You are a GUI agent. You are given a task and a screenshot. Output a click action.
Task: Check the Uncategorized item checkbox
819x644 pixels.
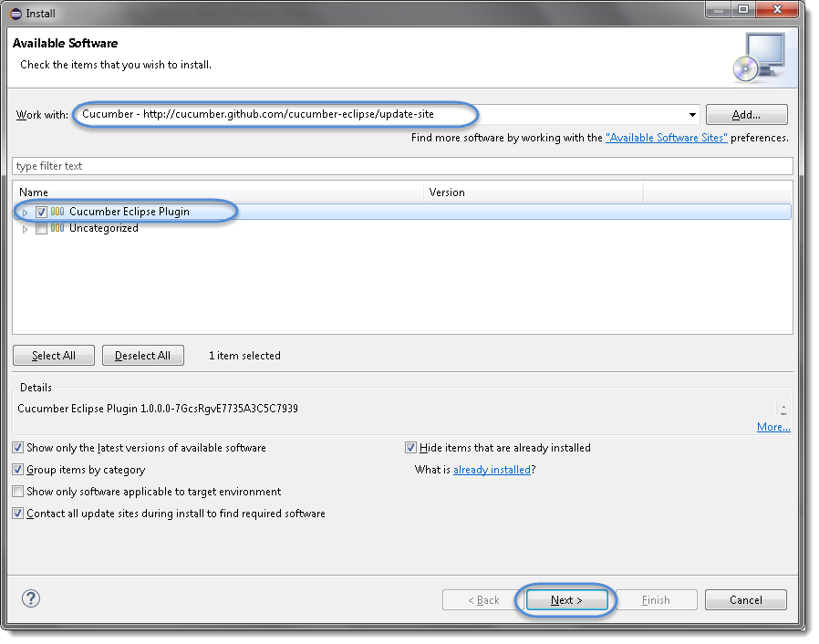[41, 228]
